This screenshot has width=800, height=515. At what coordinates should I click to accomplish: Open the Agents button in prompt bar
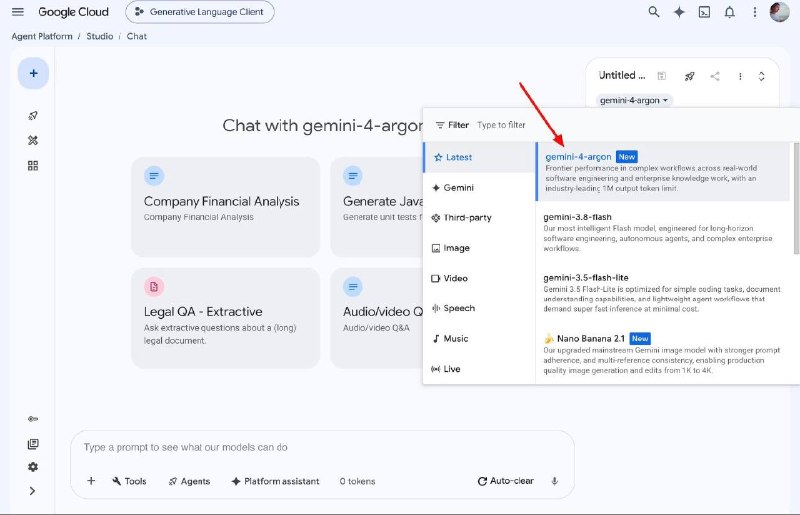[x=189, y=481]
